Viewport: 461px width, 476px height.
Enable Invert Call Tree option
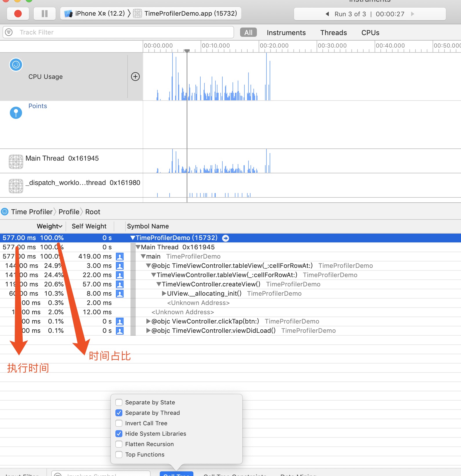[119, 423]
